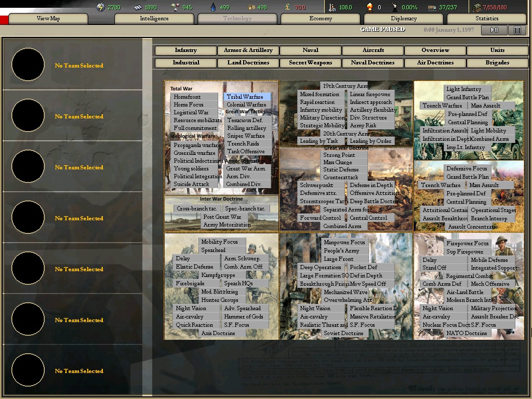Screen dimensions: 532x399
Task: Click the supplies crate resource icon
Action: pos(252,7)
